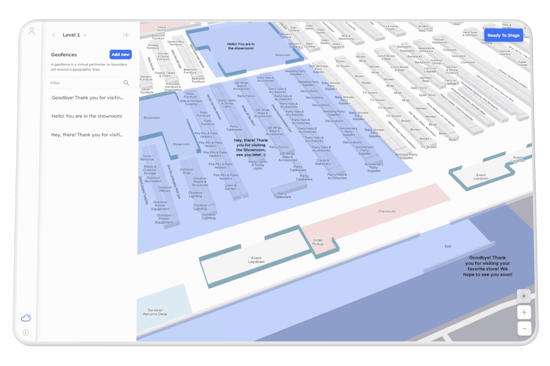The height and width of the screenshot is (366, 550).
Task: Click the search magnifier icon
Action: [x=126, y=83]
